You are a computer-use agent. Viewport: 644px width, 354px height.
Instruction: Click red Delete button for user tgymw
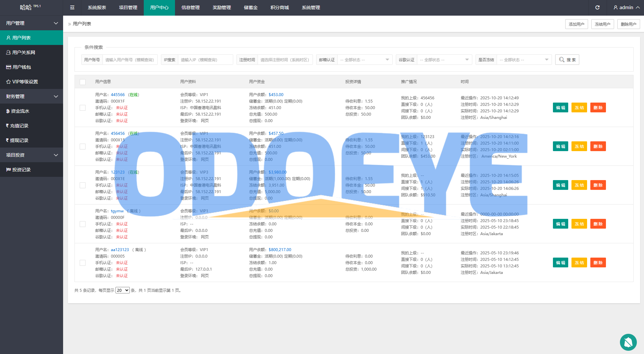coord(597,224)
